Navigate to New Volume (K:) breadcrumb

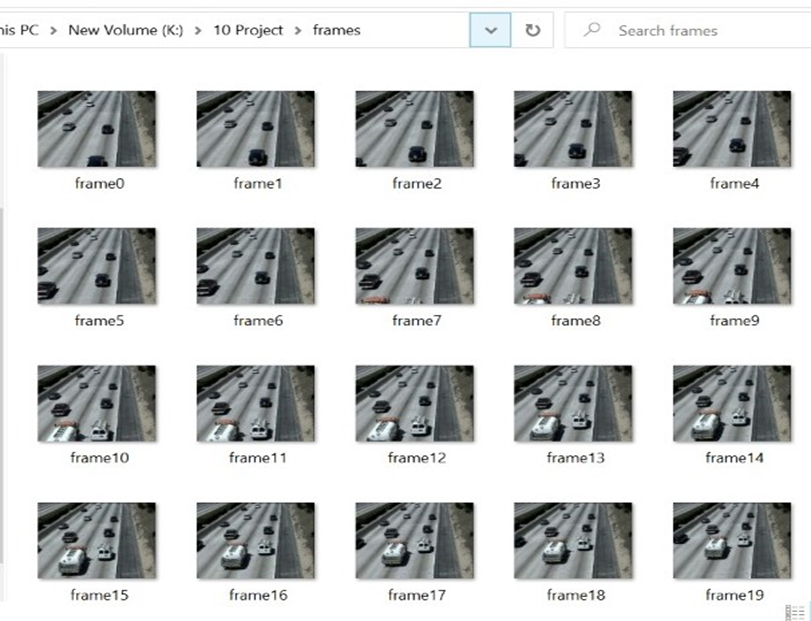click(126, 30)
